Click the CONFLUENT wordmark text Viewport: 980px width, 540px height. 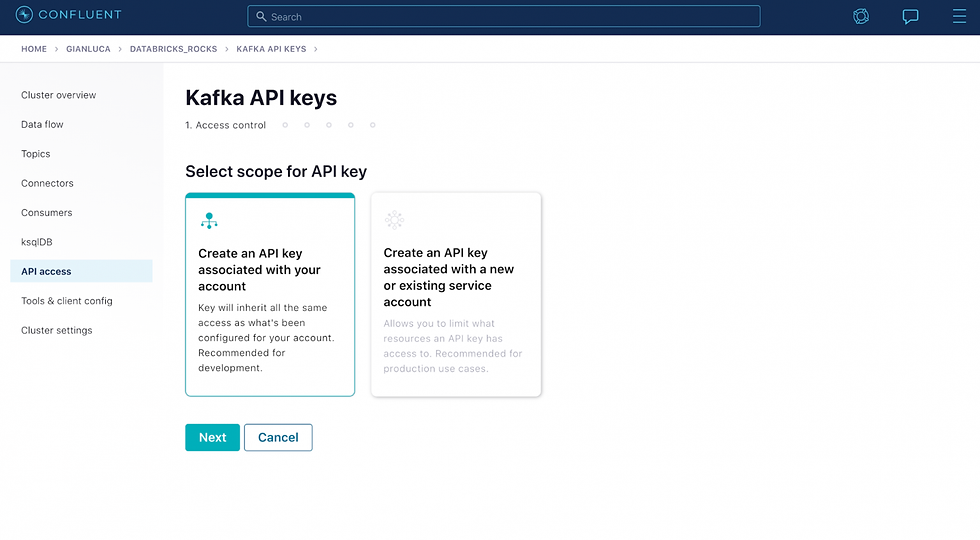pyautogui.click(x=80, y=14)
